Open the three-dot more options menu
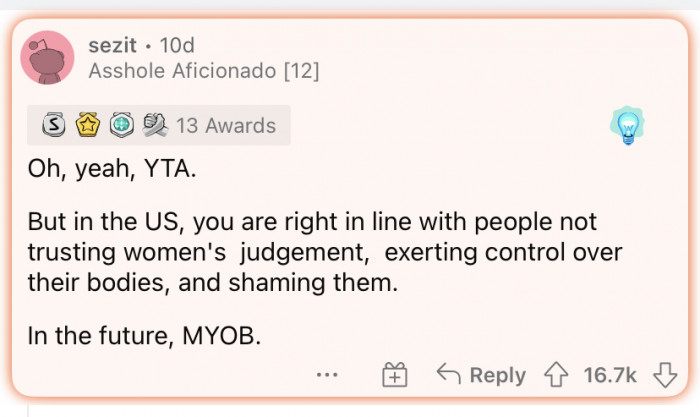The height and width of the screenshot is (417, 700). point(326,375)
